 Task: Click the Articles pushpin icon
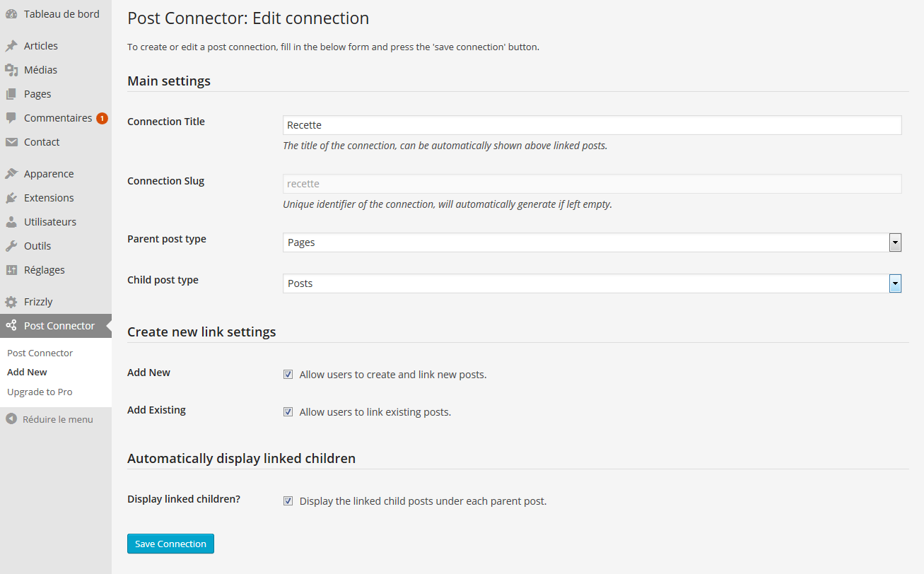click(11, 46)
